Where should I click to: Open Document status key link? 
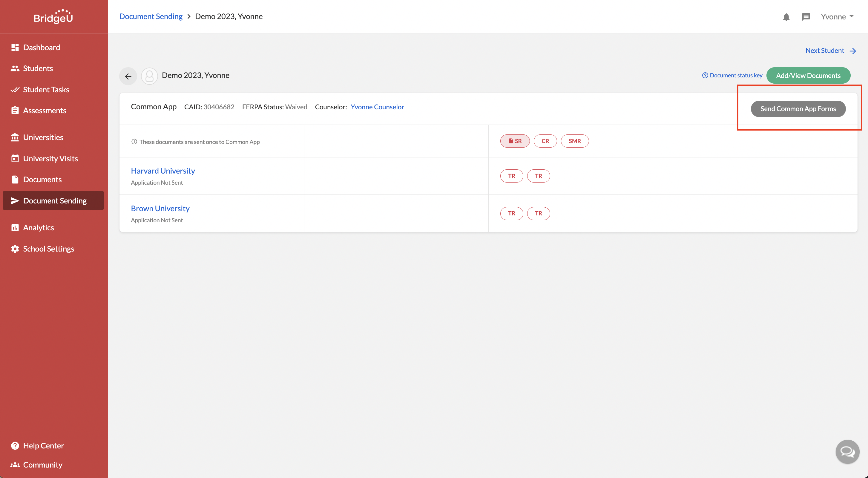coord(736,76)
